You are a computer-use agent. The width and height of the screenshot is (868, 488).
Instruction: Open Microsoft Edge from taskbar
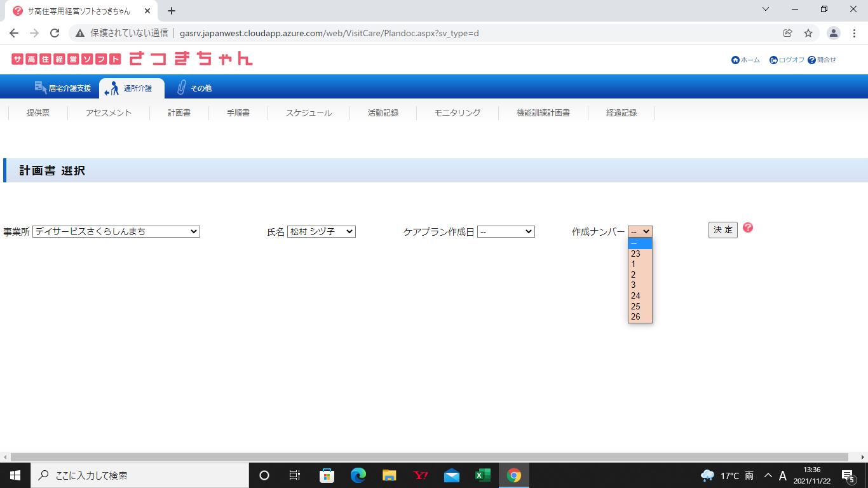click(359, 475)
